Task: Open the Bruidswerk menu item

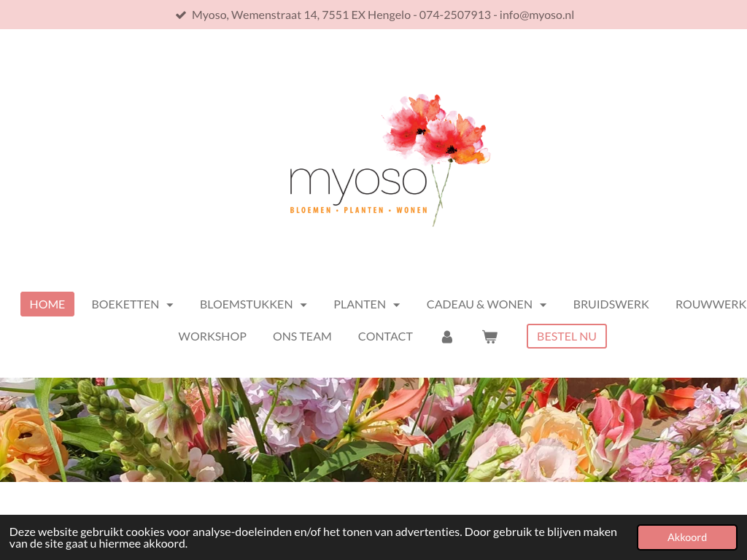Action: pos(611,304)
